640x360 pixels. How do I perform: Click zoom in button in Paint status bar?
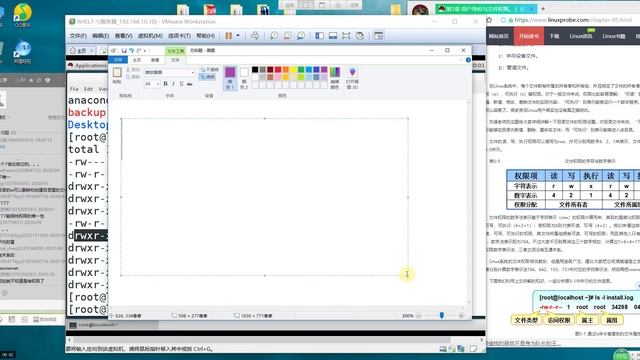point(461,316)
